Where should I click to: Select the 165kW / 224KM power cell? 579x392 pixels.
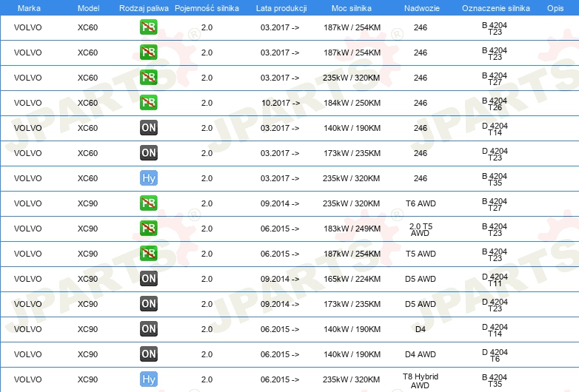pyautogui.click(x=352, y=279)
